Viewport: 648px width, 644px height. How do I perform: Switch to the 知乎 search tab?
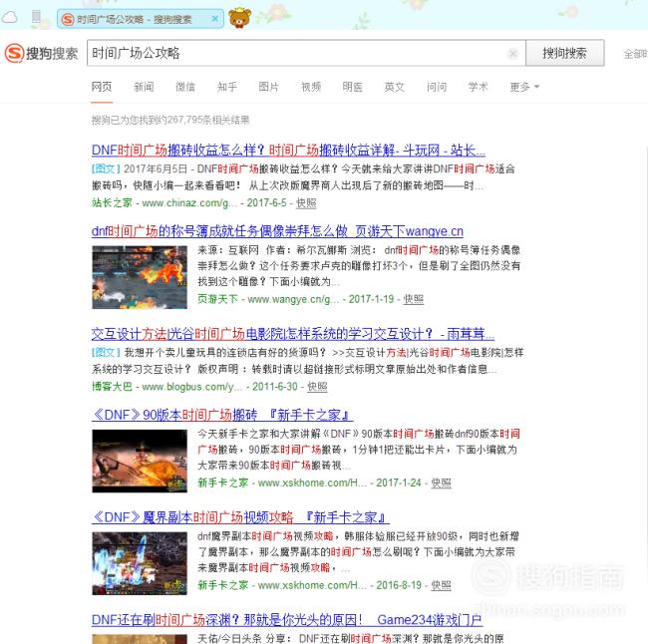point(227,87)
